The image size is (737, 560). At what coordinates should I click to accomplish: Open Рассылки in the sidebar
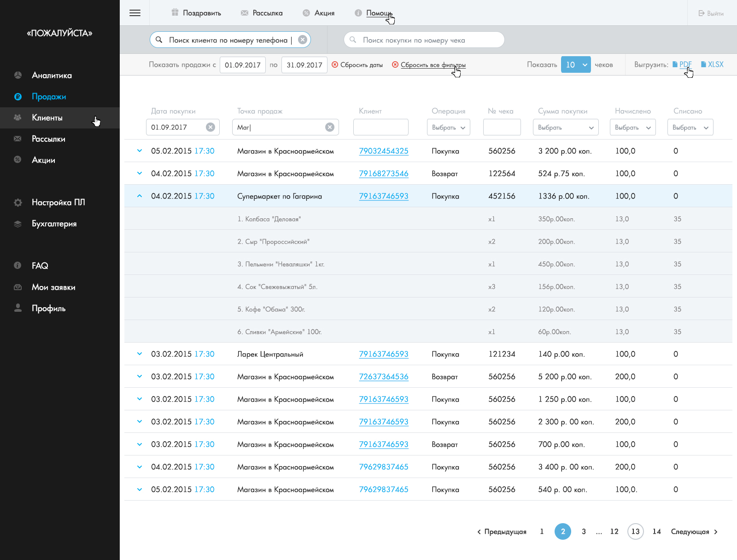pos(48,139)
